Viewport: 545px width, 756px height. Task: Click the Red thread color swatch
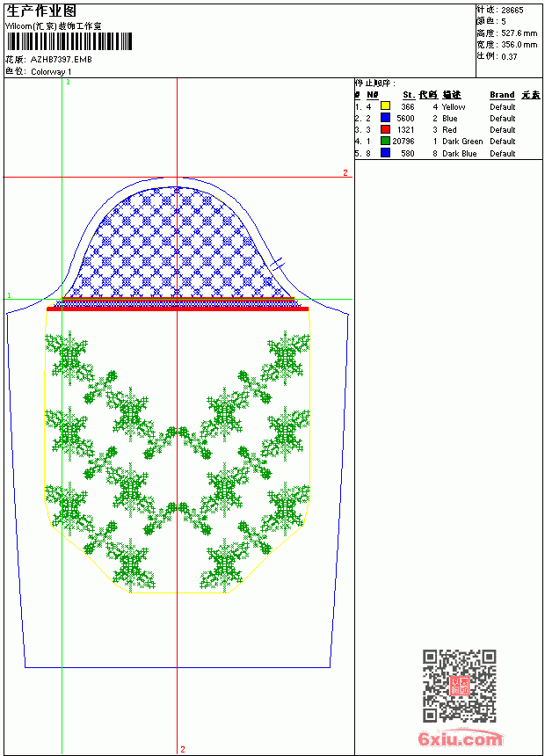click(x=385, y=129)
